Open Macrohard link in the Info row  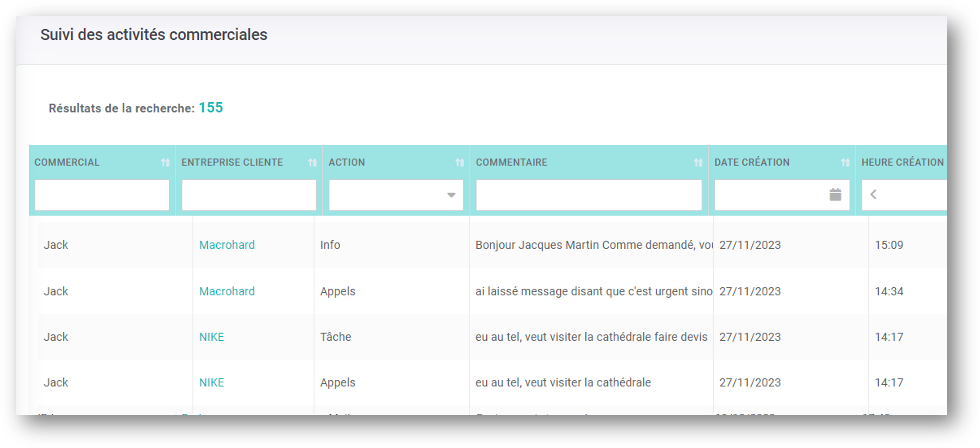(x=227, y=245)
